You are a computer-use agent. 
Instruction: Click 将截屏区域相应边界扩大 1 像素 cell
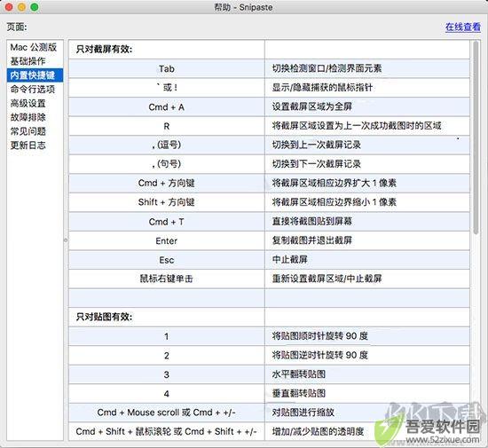367,184
